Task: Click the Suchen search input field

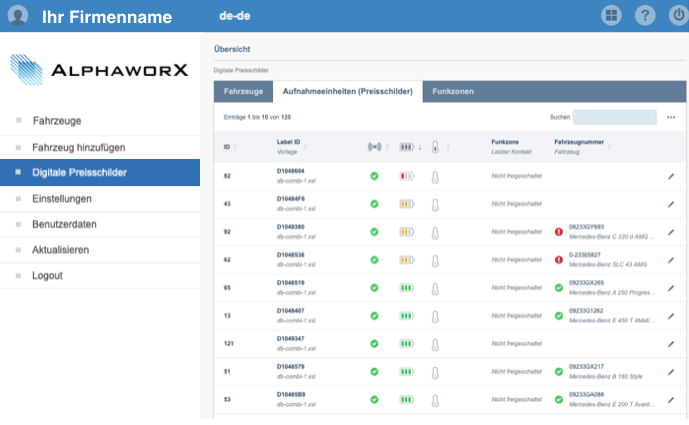Action: click(x=614, y=117)
